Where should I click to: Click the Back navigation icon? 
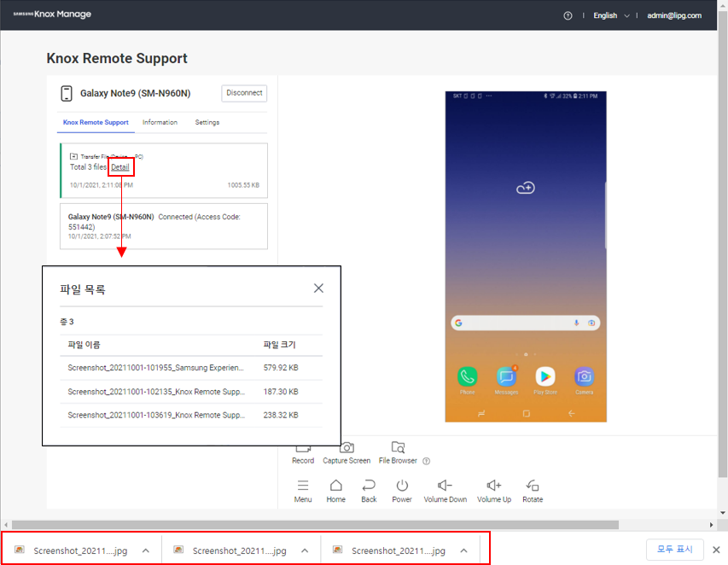tap(368, 485)
